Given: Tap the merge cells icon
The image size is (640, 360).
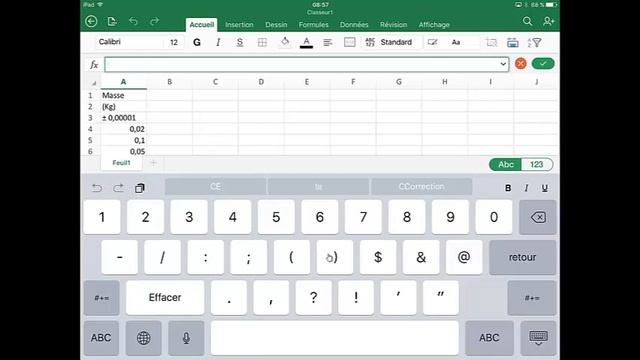Looking at the screenshot, I should point(350,42).
